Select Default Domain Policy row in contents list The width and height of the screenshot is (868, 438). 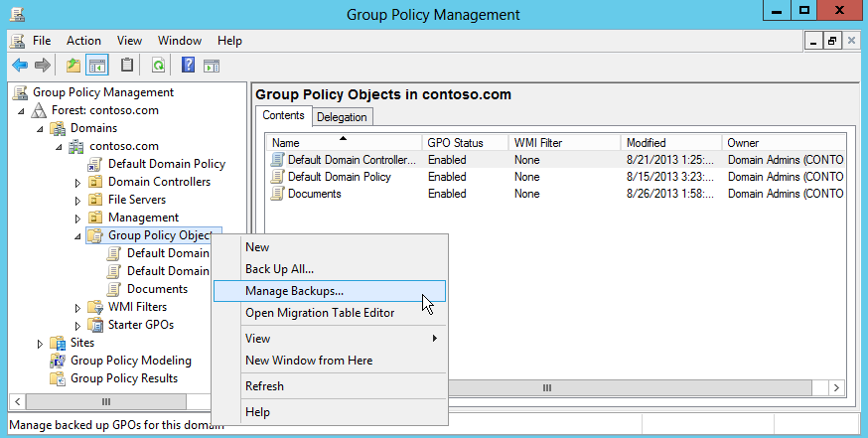pyautogui.click(x=556, y=177)
